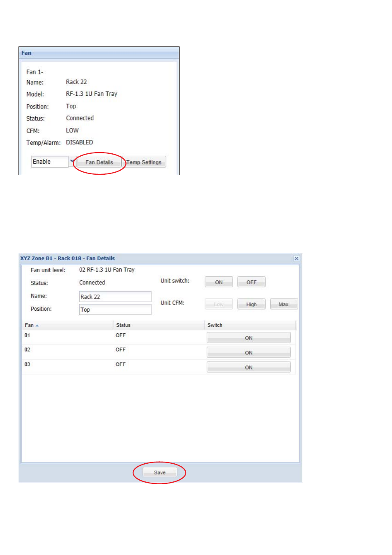
Task: Set Unit CFM to High
Action: point(251,304)
